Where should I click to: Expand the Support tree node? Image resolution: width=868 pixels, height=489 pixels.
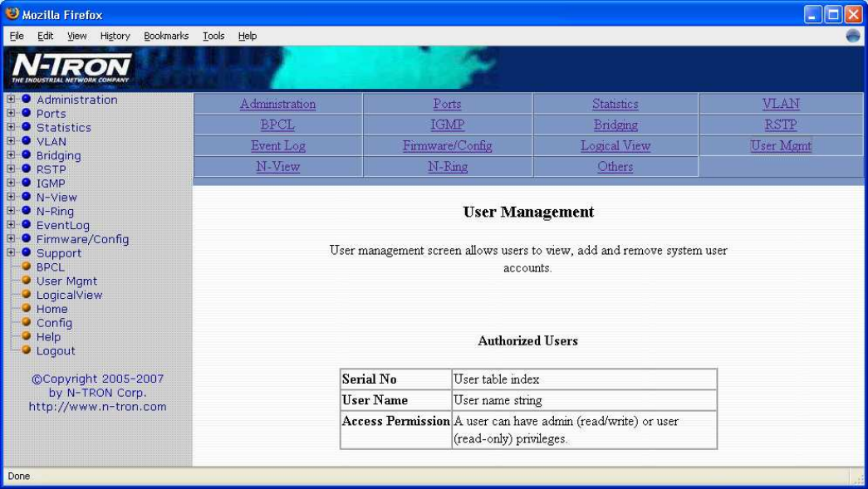(11, 253)
